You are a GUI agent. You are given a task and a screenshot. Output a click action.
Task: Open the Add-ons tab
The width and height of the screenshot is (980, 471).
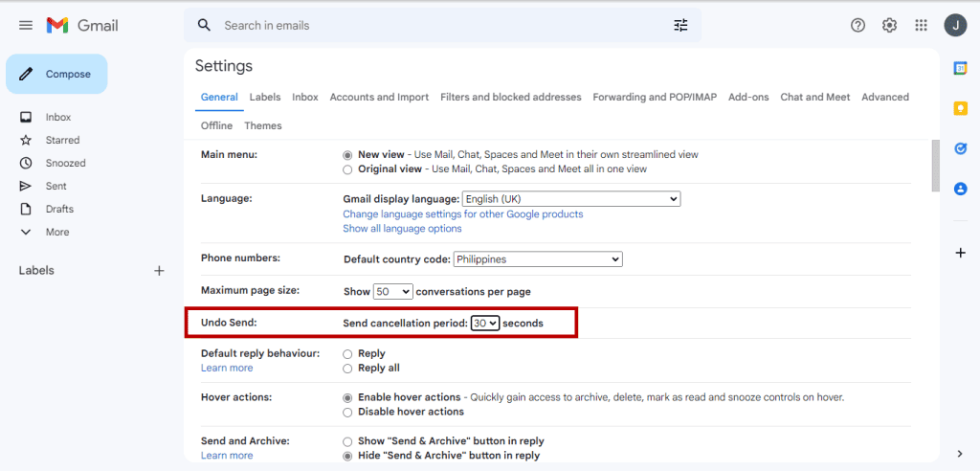[x=748, y=97]
